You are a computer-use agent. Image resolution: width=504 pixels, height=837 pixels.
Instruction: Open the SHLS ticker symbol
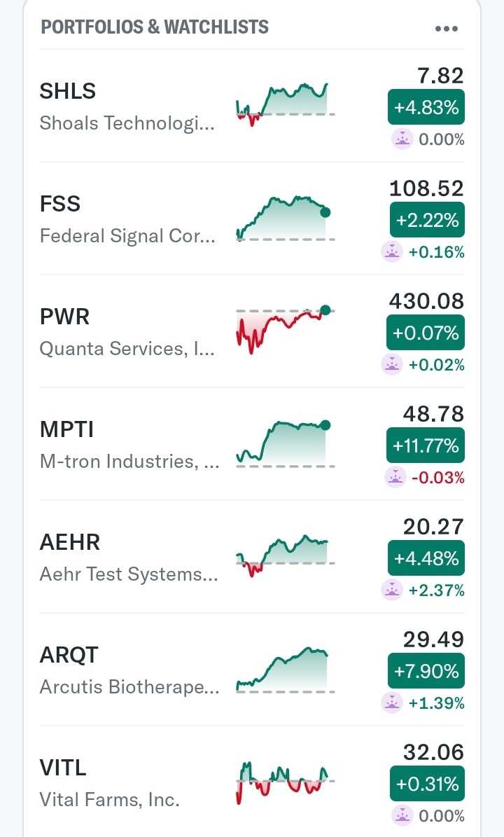68,91
